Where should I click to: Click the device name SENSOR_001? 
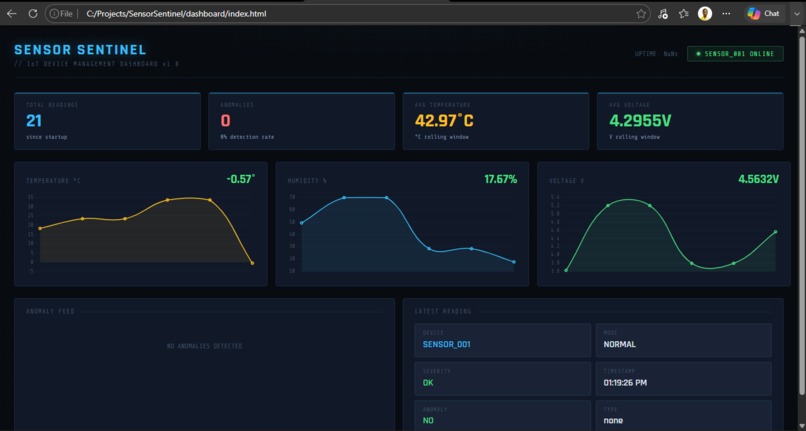pyautogui.click(x=446, y=345)
